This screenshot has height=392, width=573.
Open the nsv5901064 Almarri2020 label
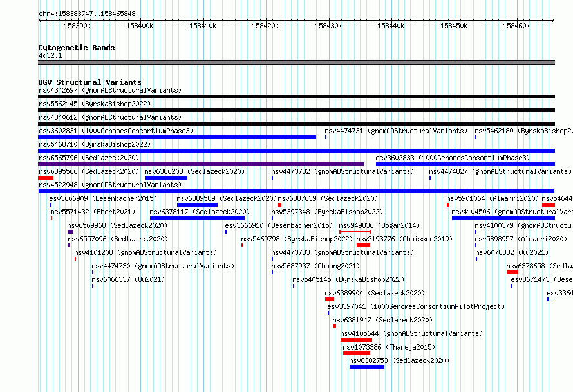click(493, 198)
